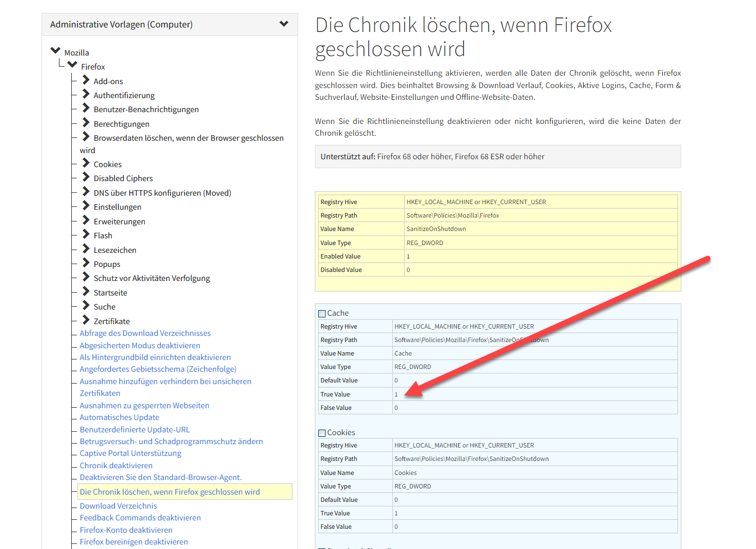Select highlighted Die Chronik löschen policy link
The image size is (756, 549).
[169, 492]
